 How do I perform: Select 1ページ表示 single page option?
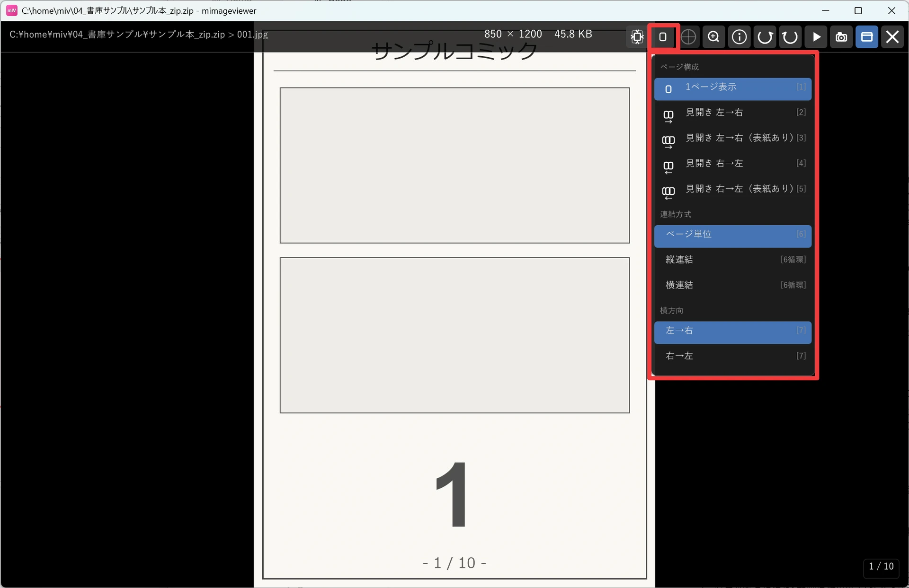(732, 88)
